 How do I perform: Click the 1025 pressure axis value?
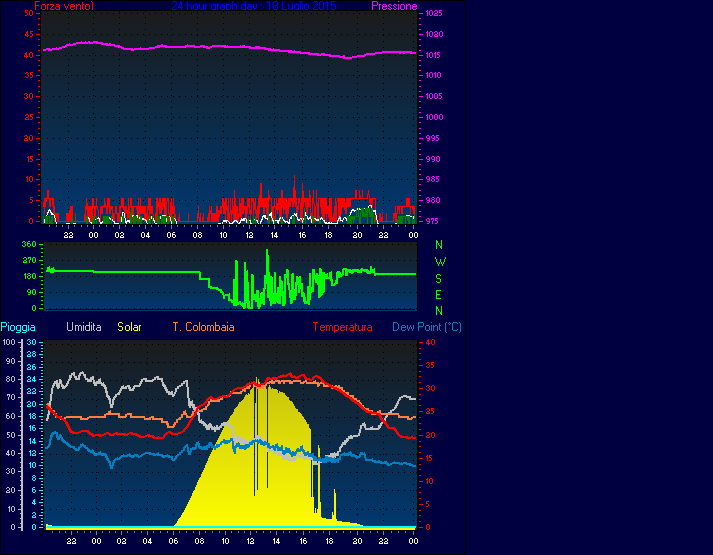(x=433, y=14)
